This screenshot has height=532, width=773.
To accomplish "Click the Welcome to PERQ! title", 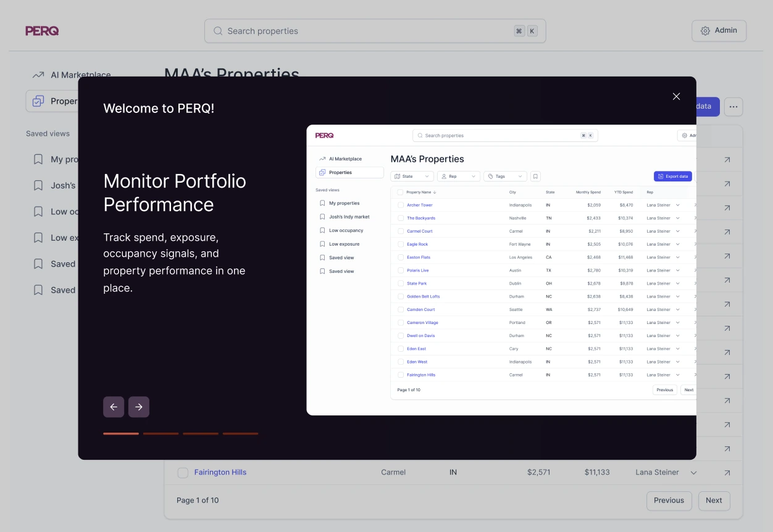I will pyautogui.click(x=159, y=108).
